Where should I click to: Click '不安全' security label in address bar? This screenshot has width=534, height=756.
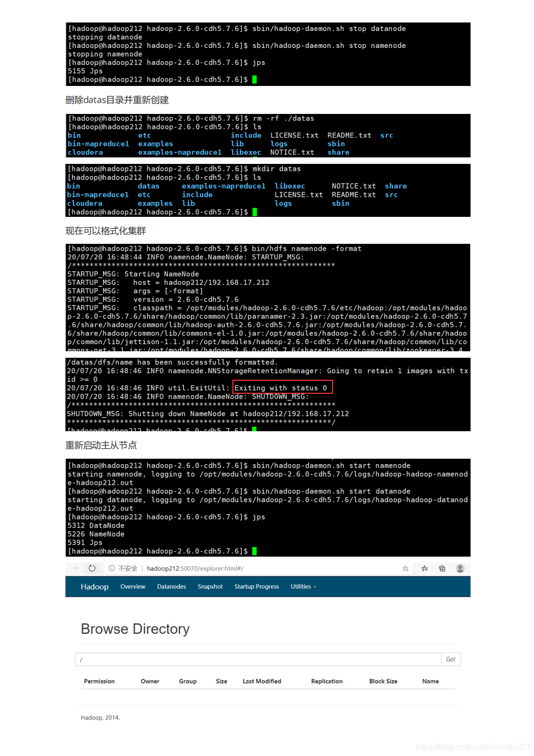coord(128,568)
